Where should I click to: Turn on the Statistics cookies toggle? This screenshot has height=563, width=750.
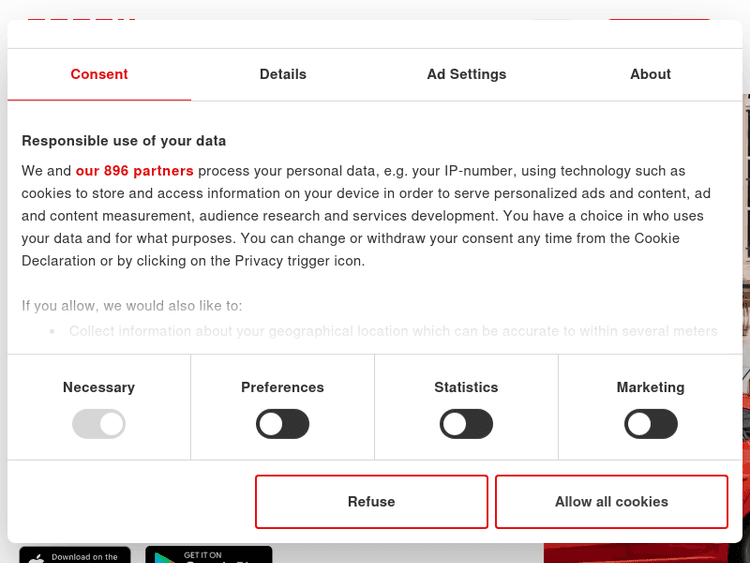tap(466, 424)
